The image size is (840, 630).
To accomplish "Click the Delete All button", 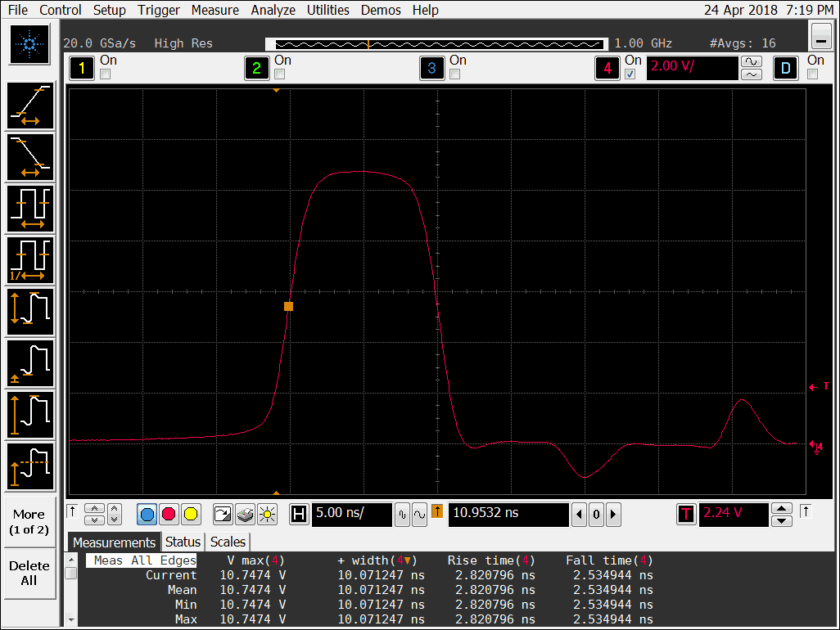I will click(x=29, y=573).
